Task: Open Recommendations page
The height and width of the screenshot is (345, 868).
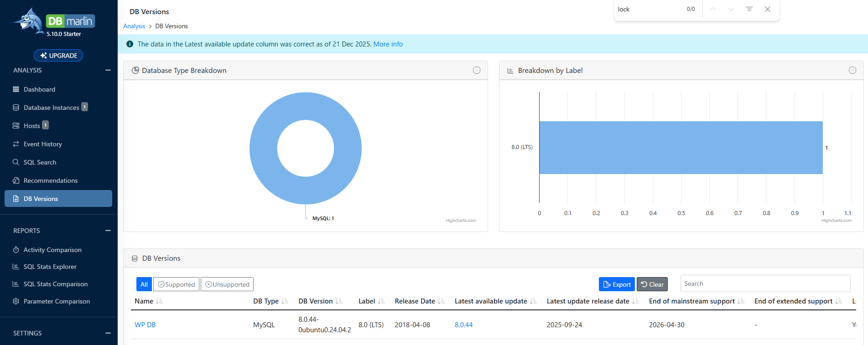Action: tap(50, 180)
